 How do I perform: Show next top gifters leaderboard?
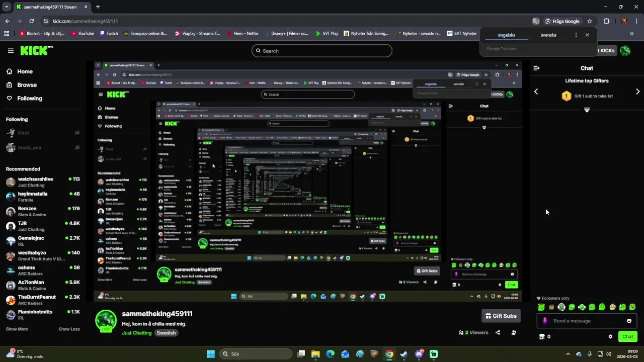pyautogui.click(x=638, y=92)
